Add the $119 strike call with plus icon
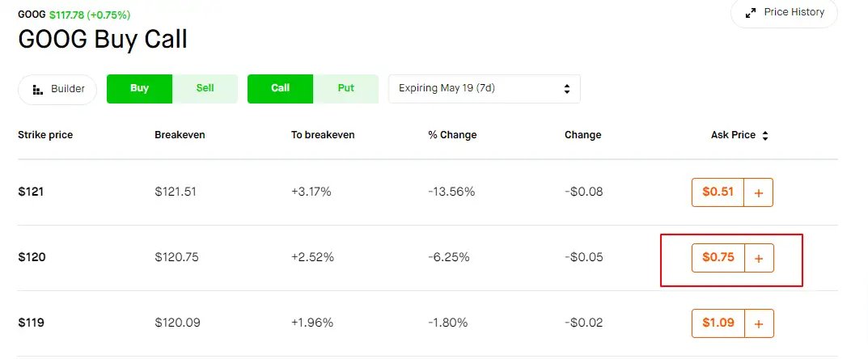The image size is (868, 359). (759, 323)
